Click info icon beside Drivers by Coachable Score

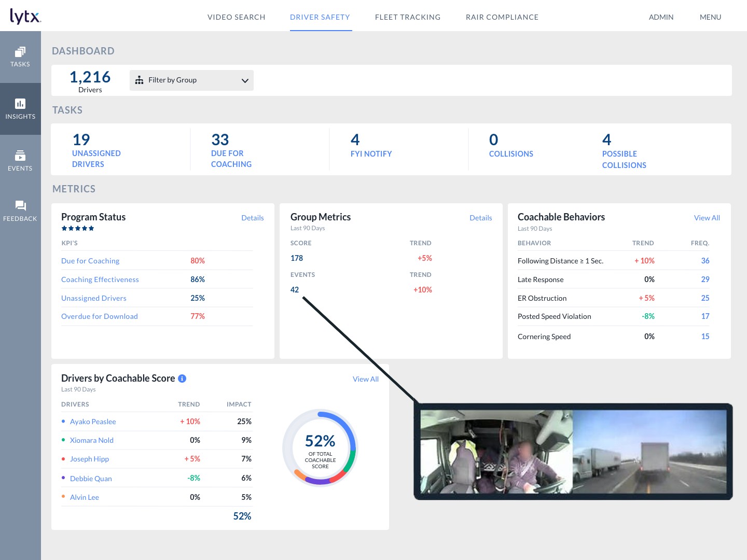pyautogui.click(x=182, y=379)
